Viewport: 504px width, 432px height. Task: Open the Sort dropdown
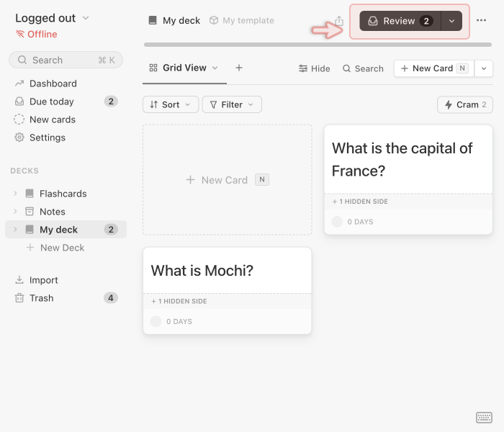pyautogui.click(x=171, y=104)
